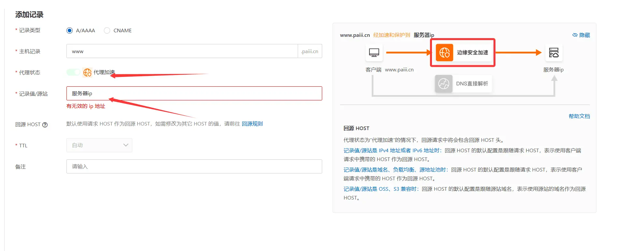The image size is (644, 251).
Task: Click the eye icon next to 隐藏
Action: tap(575, 35)
